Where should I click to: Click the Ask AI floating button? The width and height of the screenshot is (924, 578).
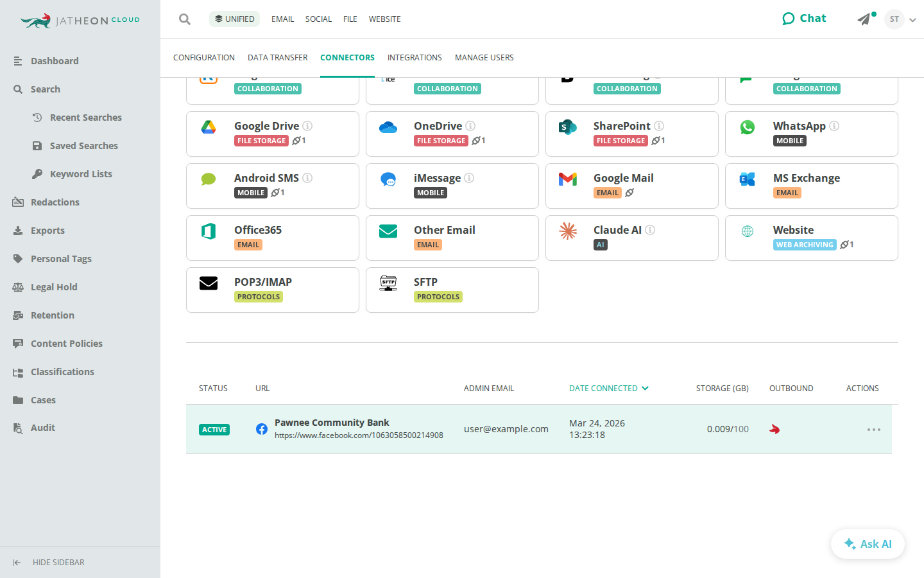click(x=868, y=544)
